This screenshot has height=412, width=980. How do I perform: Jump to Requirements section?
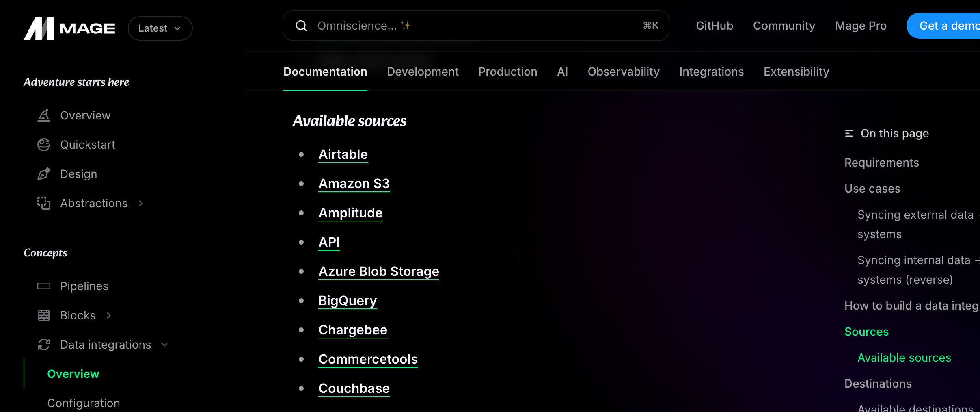(x=882, y=163)
